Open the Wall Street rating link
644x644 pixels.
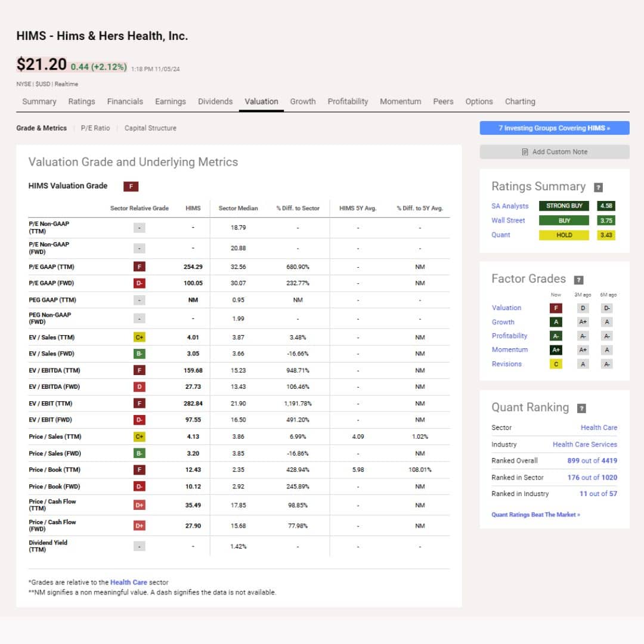pos(508,221)
